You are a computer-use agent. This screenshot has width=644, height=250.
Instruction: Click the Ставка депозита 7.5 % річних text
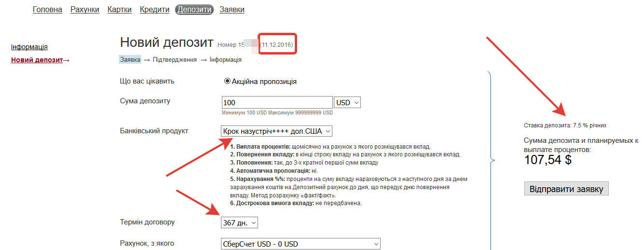(x=565, y=125)
